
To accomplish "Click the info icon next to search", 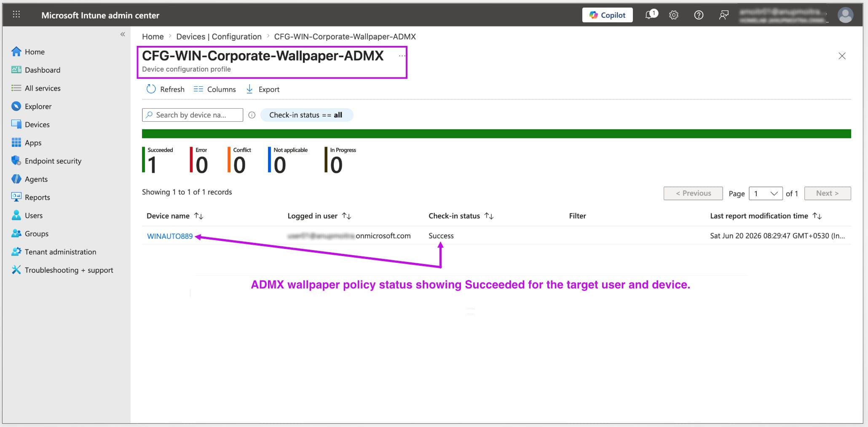I will 252,115.
